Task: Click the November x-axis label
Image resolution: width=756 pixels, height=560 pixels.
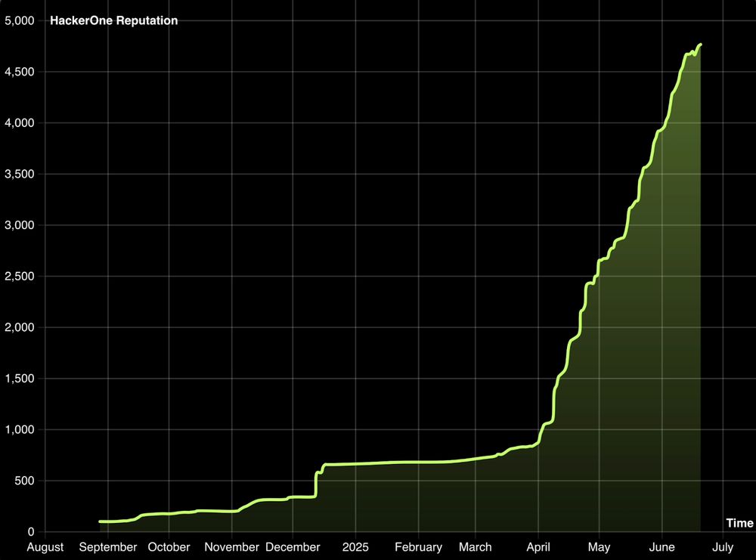Action: pyautogui.click(x=232, y=547)
